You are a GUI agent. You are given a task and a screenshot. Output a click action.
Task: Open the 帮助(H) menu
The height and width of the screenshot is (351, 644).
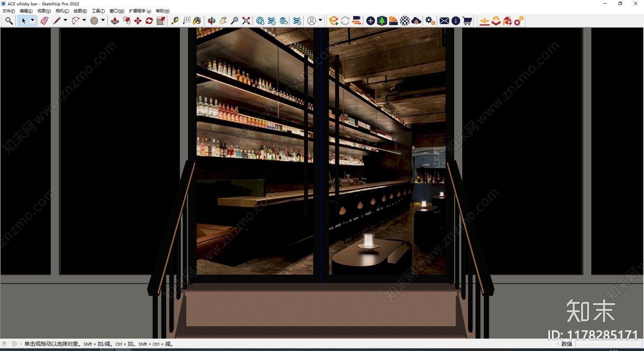point(163,11)
